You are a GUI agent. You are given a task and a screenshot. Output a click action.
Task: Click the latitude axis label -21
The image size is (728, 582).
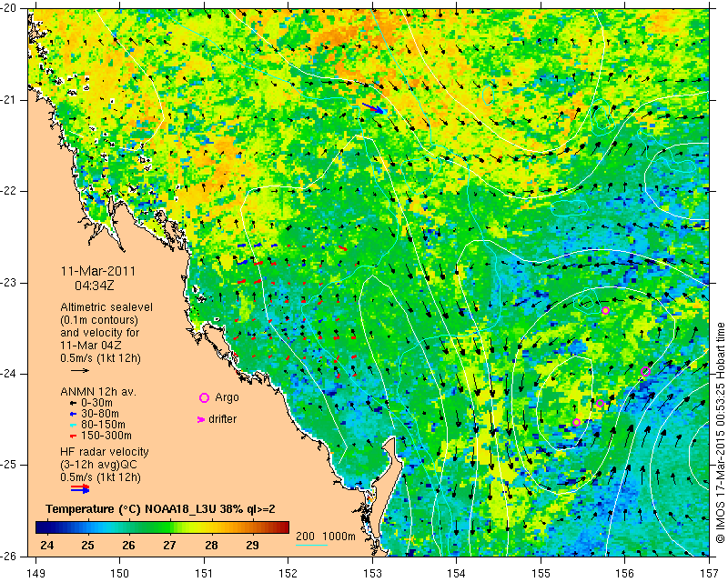[8, 100]
